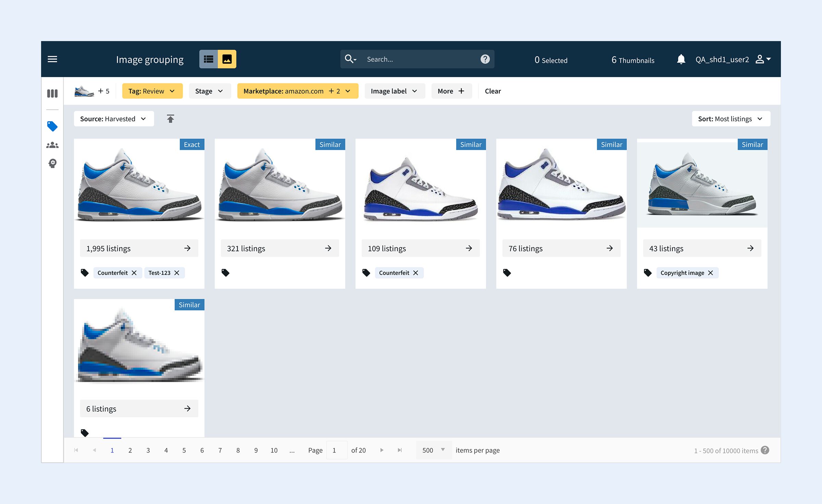Remove Counterfeit tag from 109 listings card
This screenshot has width=822, height=504.
416,273
